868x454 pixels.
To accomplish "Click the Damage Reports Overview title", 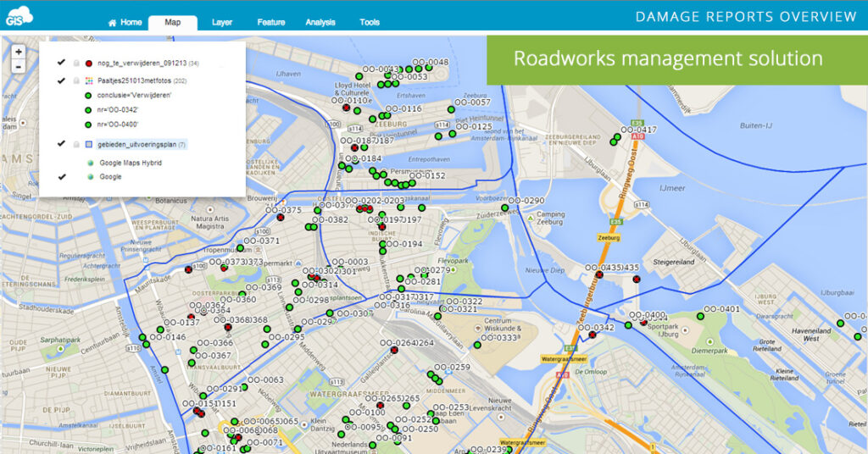I will click(746, 17).
